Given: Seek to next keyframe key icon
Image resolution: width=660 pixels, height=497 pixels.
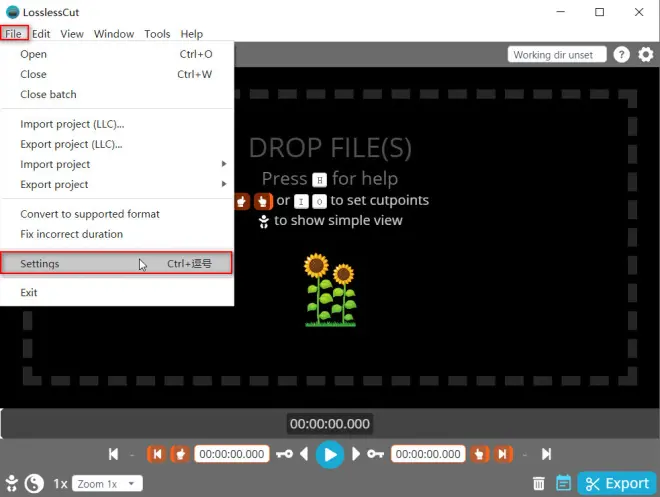Looking at the screenshot, I should coord(375,454).
